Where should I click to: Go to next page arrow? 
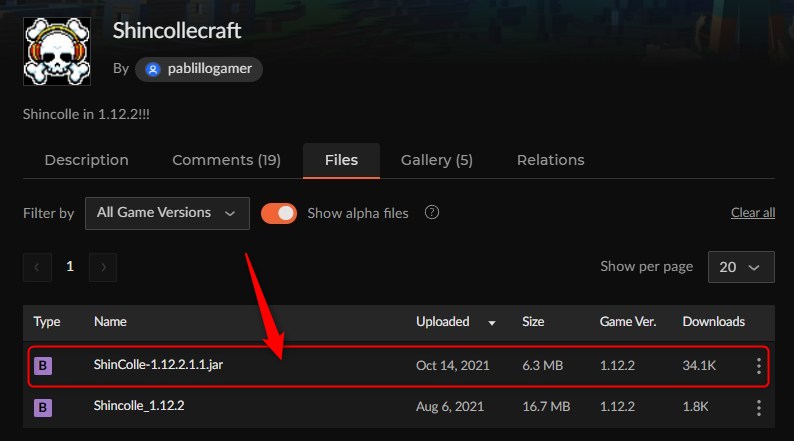click(103, 267)
